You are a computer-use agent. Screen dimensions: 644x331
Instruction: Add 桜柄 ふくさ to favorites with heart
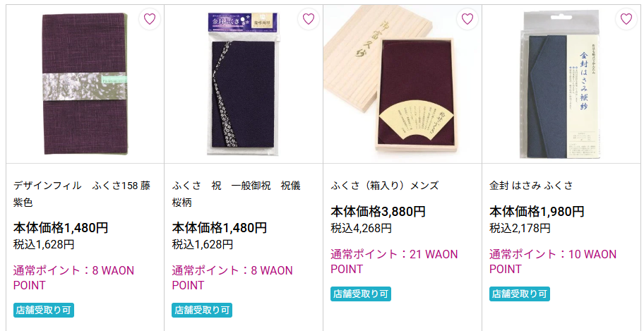click(309, 19)
